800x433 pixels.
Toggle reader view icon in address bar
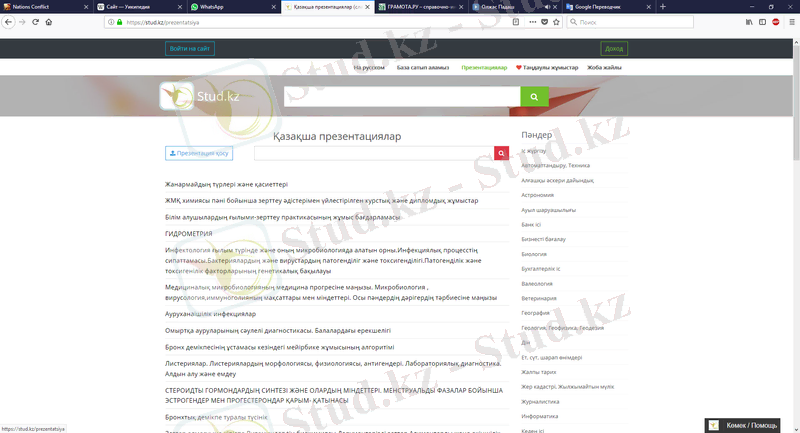(516, 22)
